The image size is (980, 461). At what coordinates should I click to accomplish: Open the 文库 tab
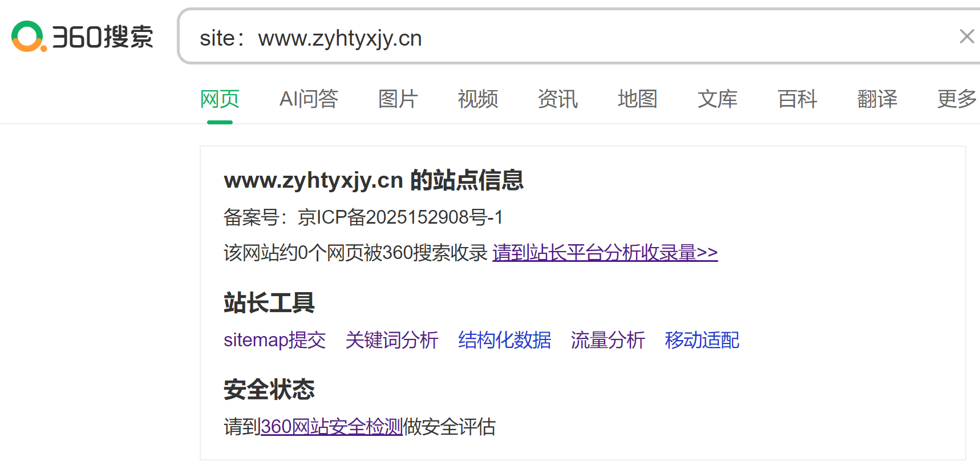click(x=718, y=99)
